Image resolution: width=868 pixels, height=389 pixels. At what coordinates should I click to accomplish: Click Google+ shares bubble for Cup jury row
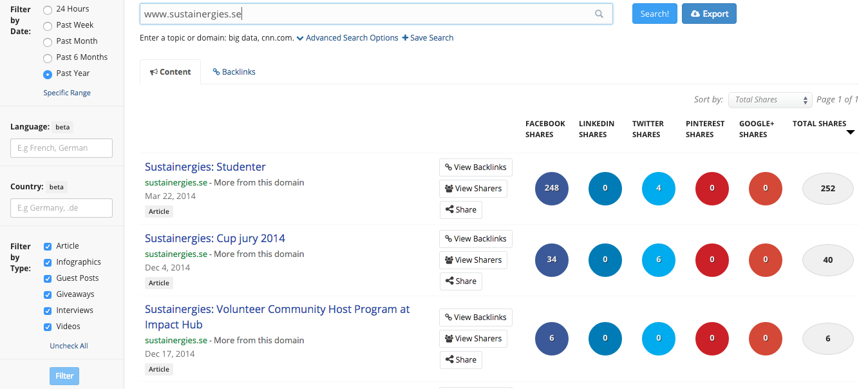pyautogui.click(x=766, y=260)
